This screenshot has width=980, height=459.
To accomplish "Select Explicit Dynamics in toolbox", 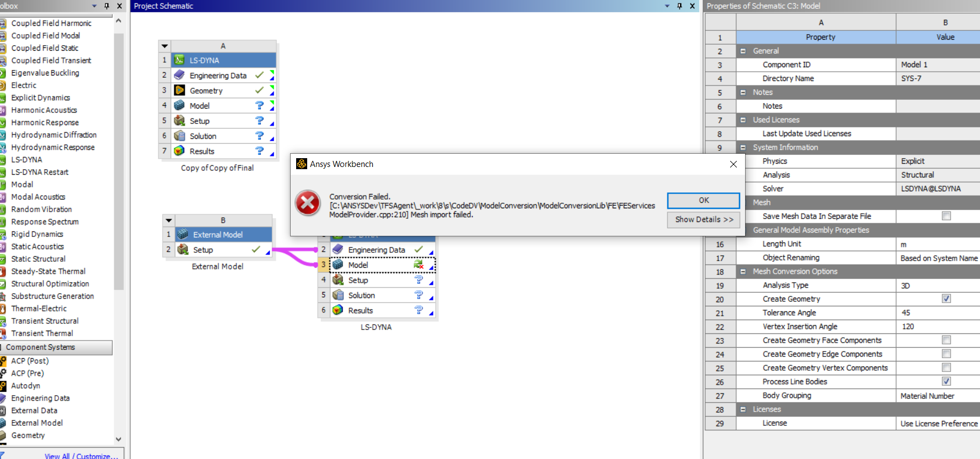I will (x=40, y=98).
